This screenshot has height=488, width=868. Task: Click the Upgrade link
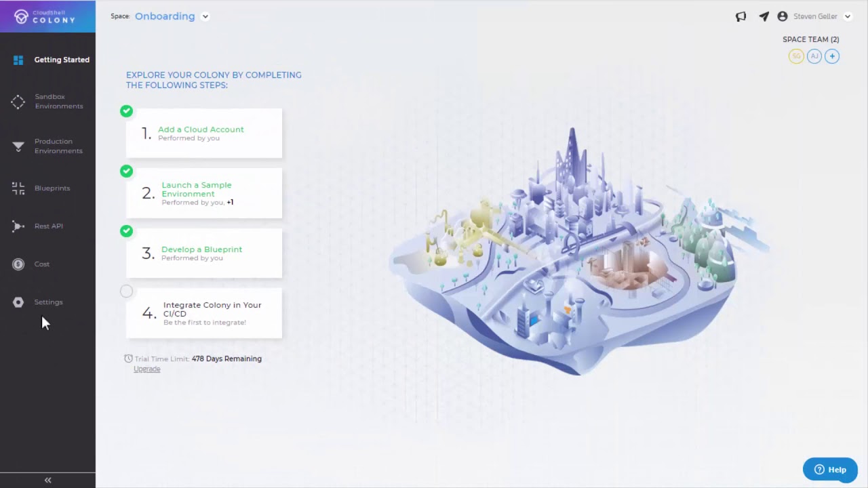click(x=146, y=369)
